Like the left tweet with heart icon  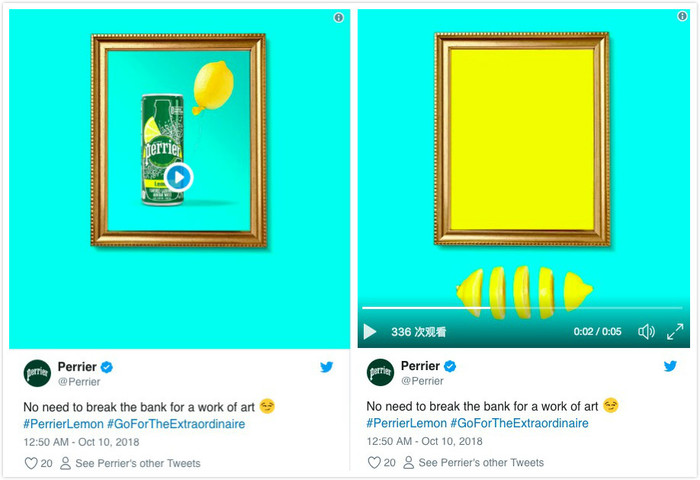point(31,463)
